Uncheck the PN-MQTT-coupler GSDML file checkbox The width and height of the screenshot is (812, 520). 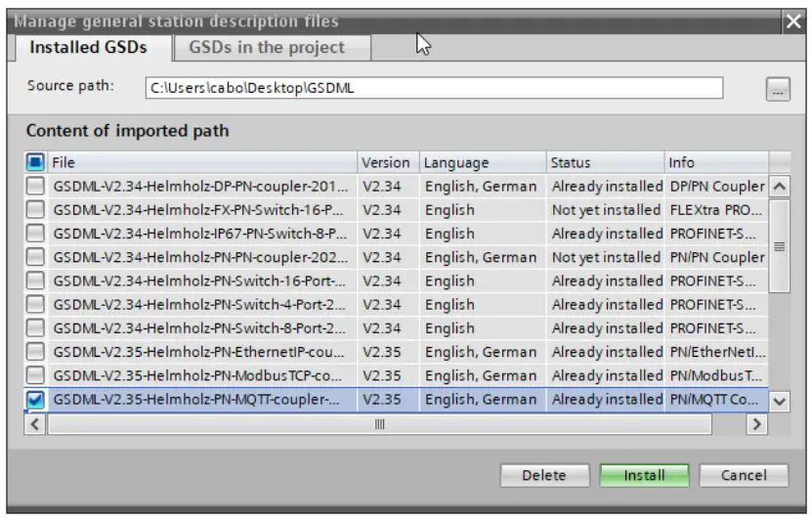pyautogui.click(x=35, y=400)
